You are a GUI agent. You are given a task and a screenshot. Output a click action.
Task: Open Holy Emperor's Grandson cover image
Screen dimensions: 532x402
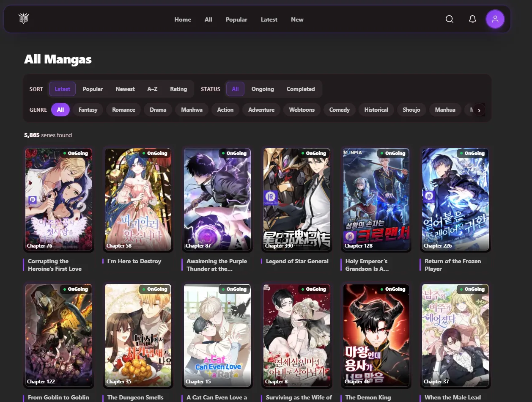coord(376,199)
